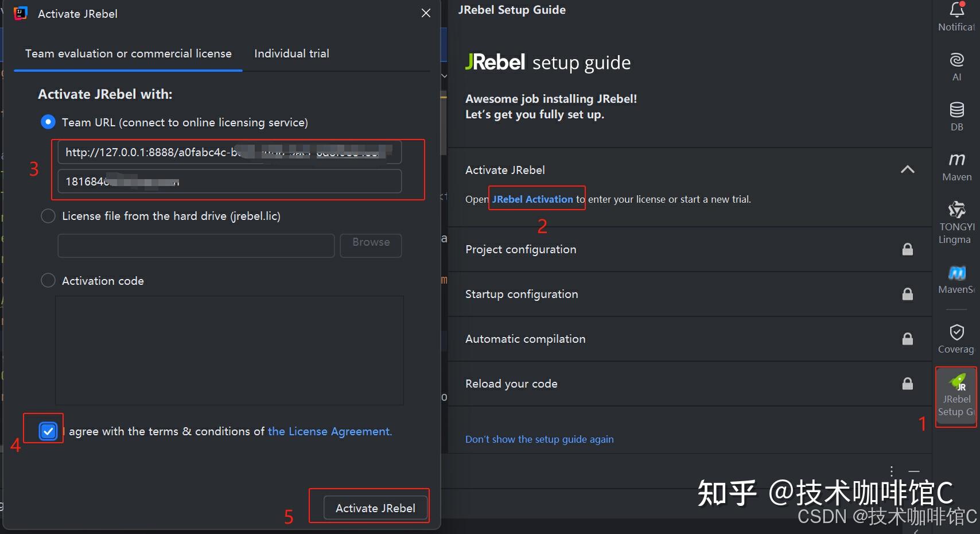Check the License Agreement terms checkbox
Image resolution: width=980 pixels, height=534 pixels.
(x=48, y=431)
